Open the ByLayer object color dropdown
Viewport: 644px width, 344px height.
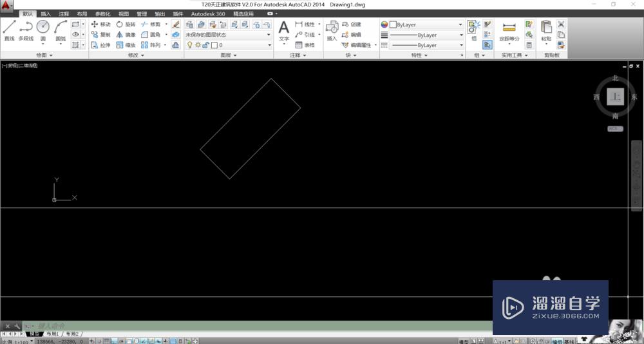(426, 24)
